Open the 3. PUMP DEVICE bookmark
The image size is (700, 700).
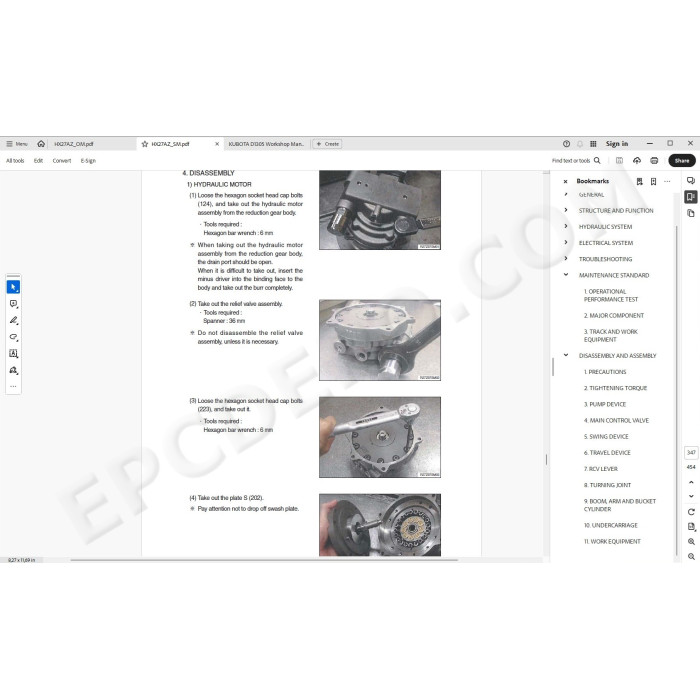coord(604,404)
